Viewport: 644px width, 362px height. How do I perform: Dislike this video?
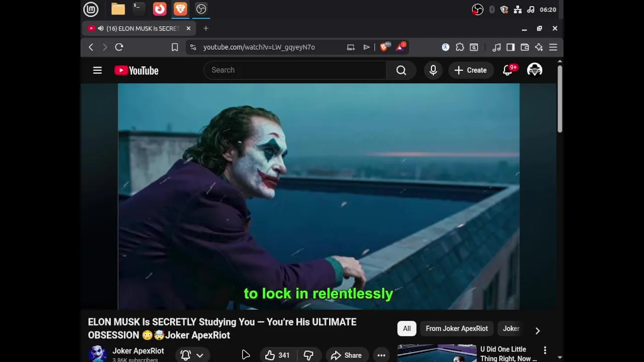click(308, 355)
